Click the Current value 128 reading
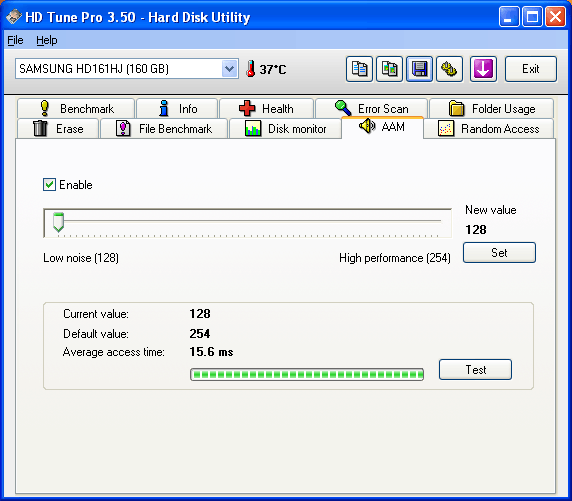Viewport: 572px width, 501px height. click(x=200, y=314)
